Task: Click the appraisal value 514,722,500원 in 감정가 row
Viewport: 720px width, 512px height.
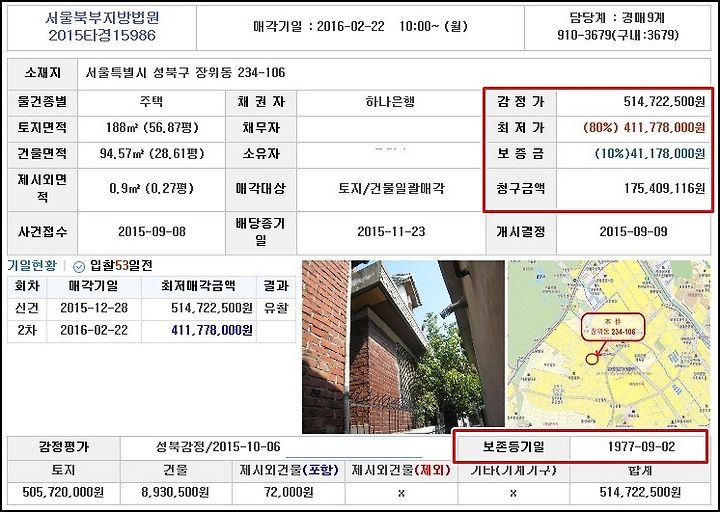Action: click(664, 101)
